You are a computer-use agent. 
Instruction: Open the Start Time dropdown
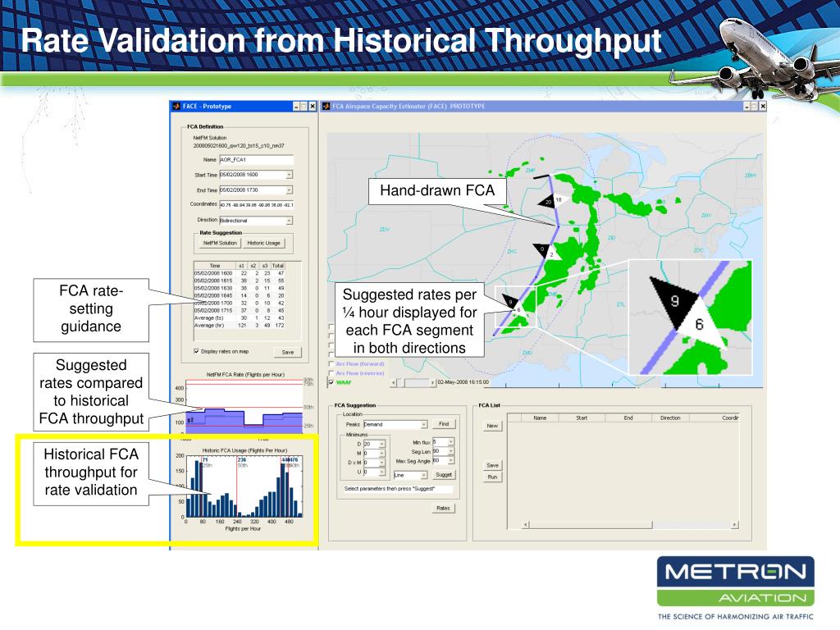point(290,175)
